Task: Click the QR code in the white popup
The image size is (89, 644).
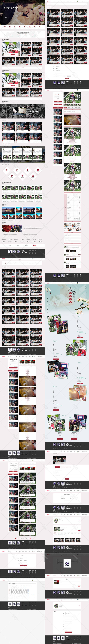Action: (67, 564)
